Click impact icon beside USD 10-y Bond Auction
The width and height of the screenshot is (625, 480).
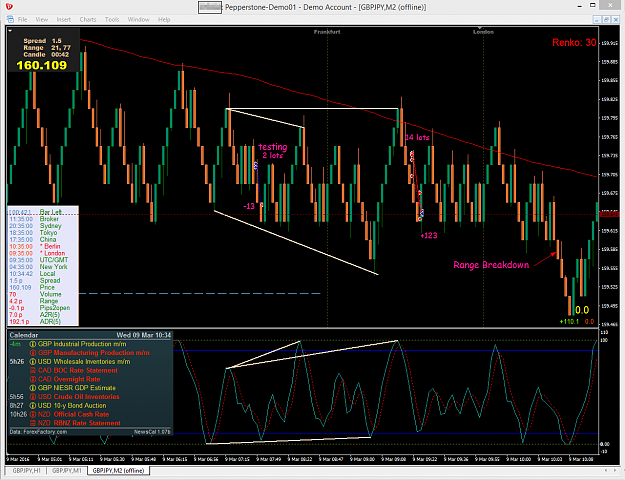click(x=33, y=405)
